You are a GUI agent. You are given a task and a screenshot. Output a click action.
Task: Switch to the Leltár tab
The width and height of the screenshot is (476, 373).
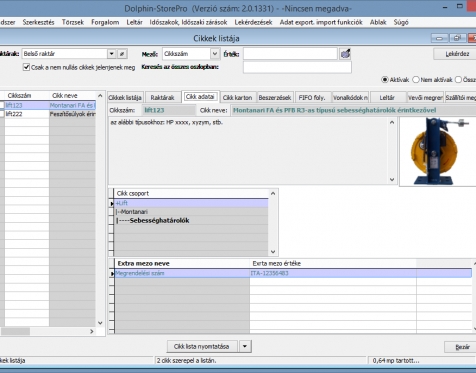[387, 97]
